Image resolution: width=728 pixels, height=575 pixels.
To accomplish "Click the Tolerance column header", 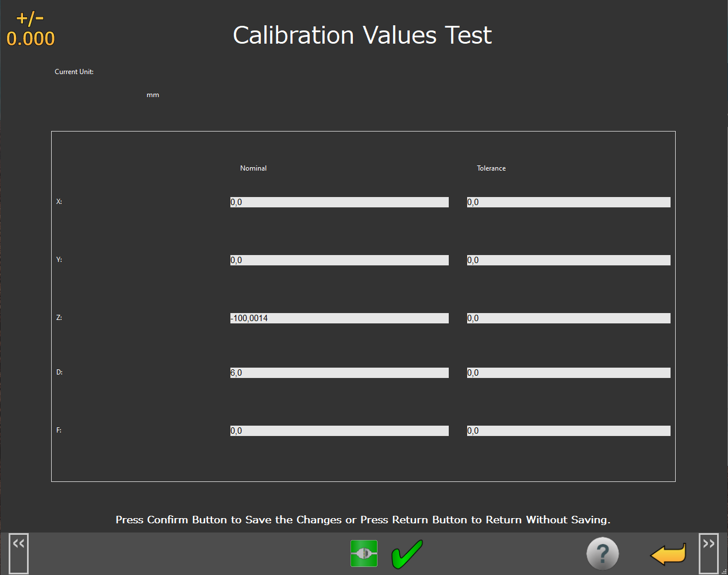I will coord(491,168).
